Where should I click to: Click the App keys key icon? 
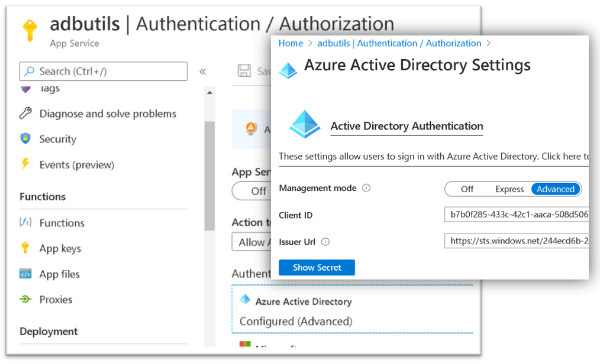(x=25, y=248)
